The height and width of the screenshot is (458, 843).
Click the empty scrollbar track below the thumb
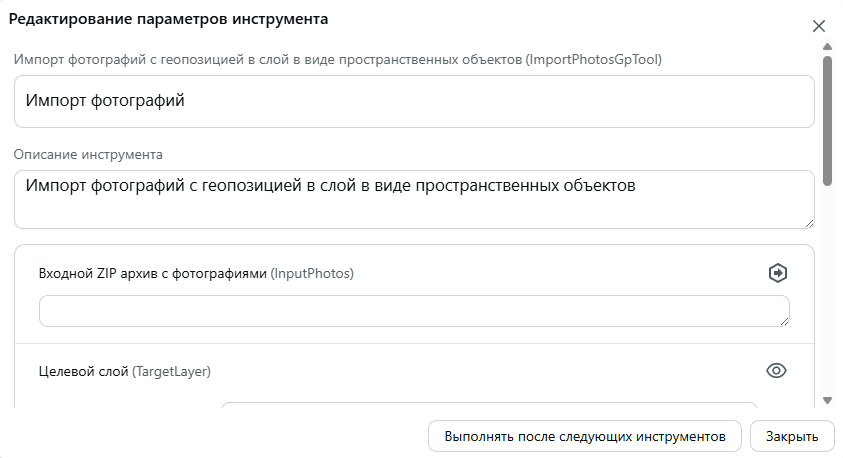pos(827,290)
